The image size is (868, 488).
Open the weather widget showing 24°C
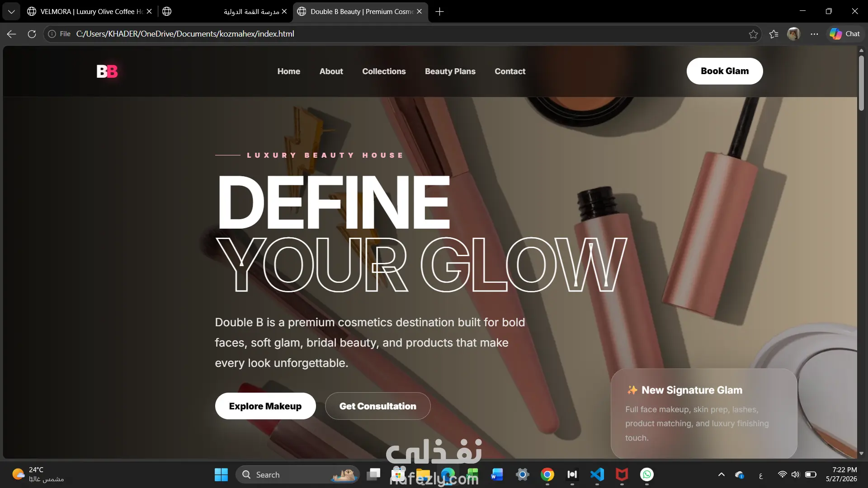click(38, 474)
